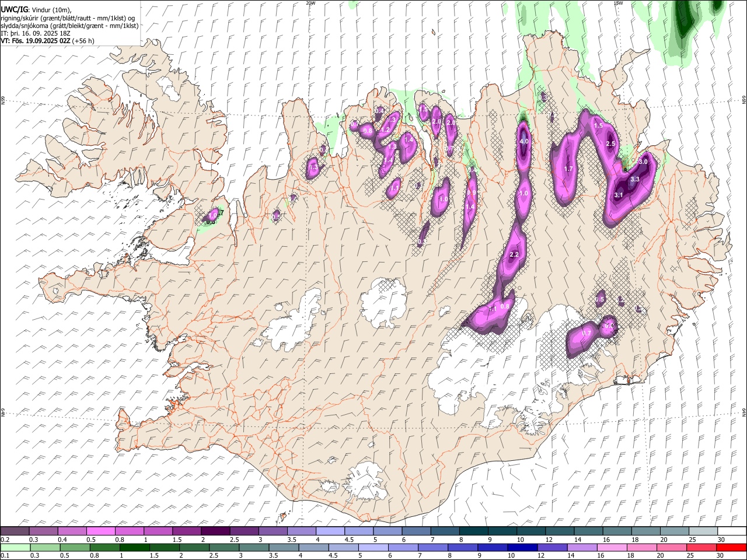Select the 2.5 value label on the map
This screenshot has width=747, height=560.
[x=610, y=144]
